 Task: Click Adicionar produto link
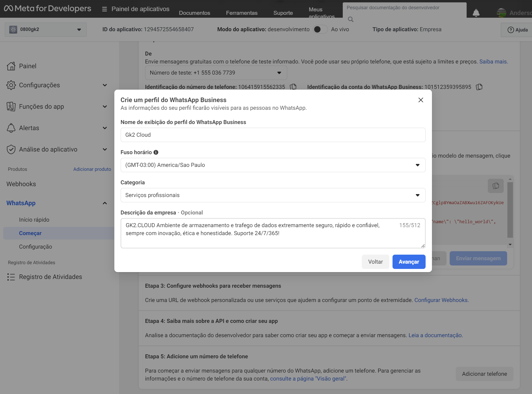[92, 169]
